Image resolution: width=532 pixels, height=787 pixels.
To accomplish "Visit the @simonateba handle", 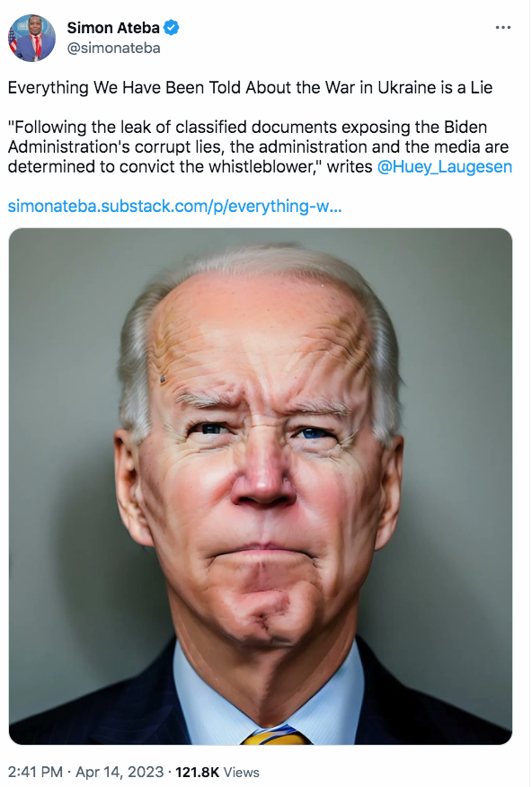I will coord(113,49).
